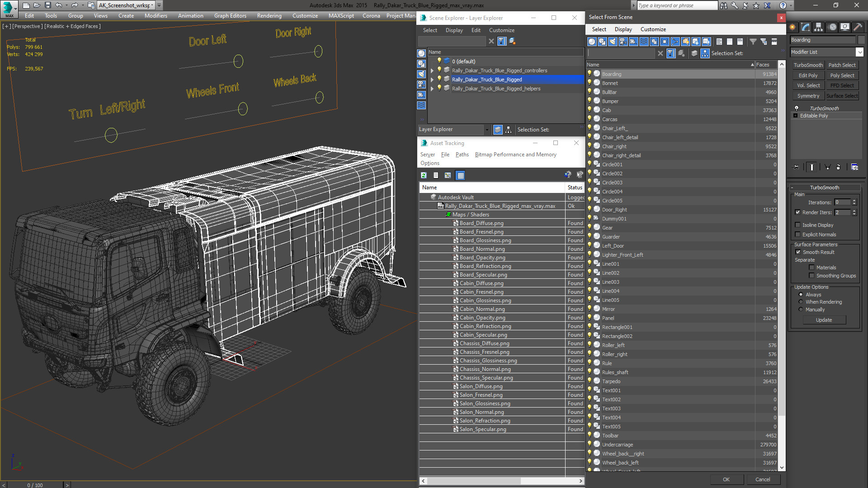The image size is (868, 488).
Task: Open the Create command panel tab
Action: tap(793, 27)
